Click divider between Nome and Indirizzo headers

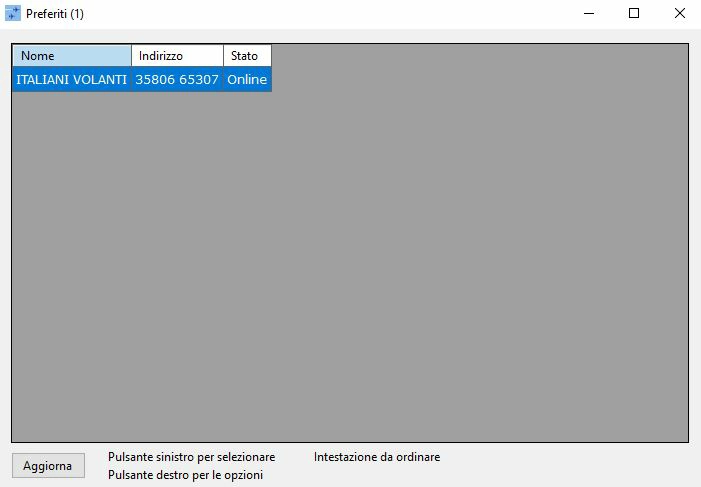click(x=131, y=56)
